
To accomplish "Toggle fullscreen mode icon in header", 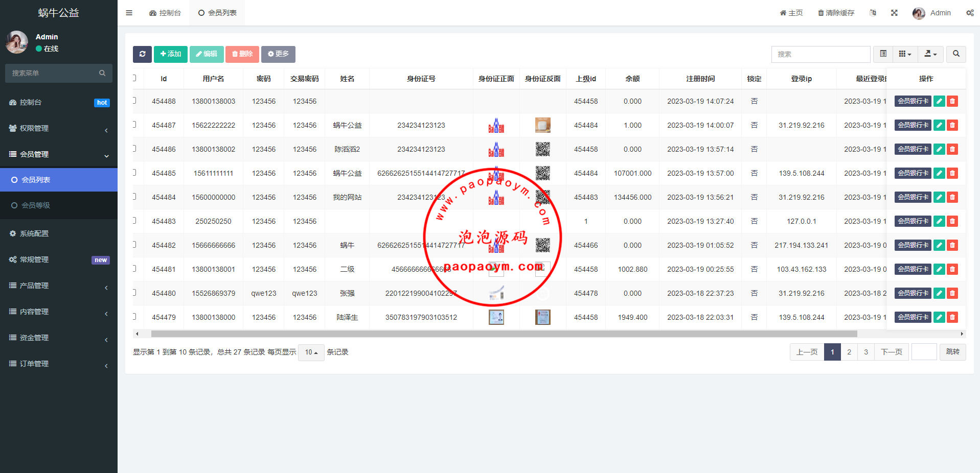I will click(894, 13).
